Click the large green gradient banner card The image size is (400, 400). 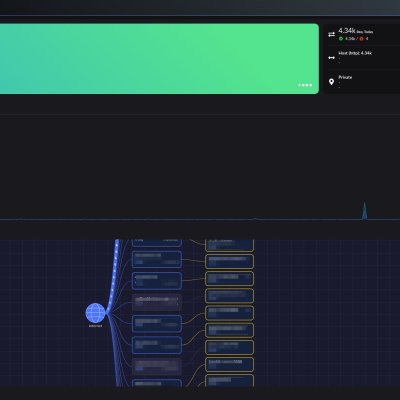pos(159,59)
